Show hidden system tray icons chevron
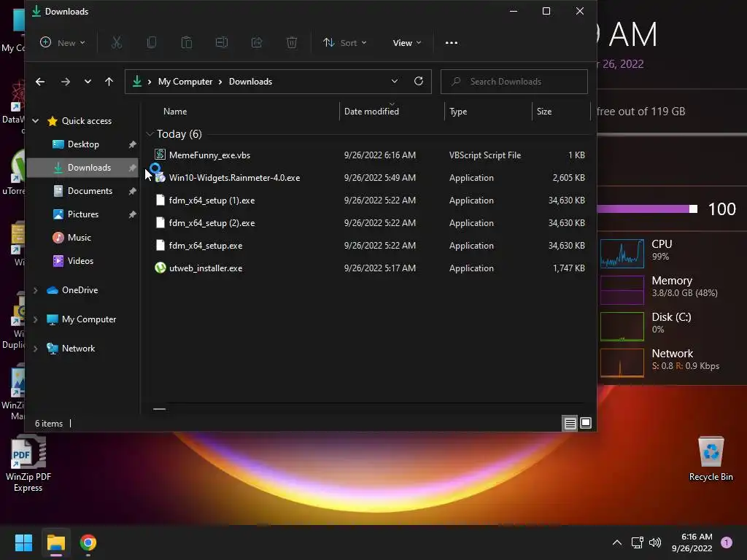This screenshot has height=560, width=747. click(x=617, y=542)
